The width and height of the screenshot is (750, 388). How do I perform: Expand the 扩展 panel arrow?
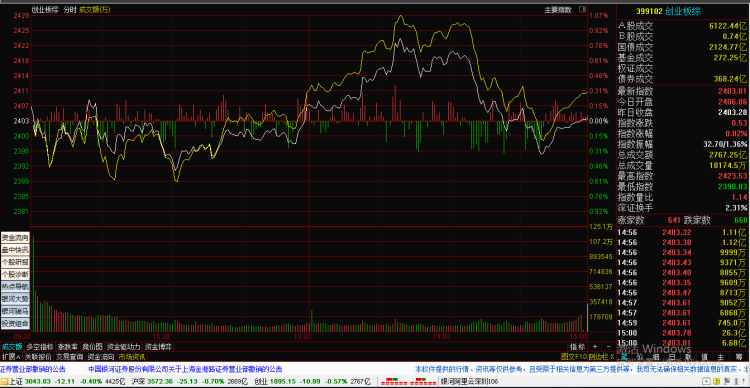(11, 356)
